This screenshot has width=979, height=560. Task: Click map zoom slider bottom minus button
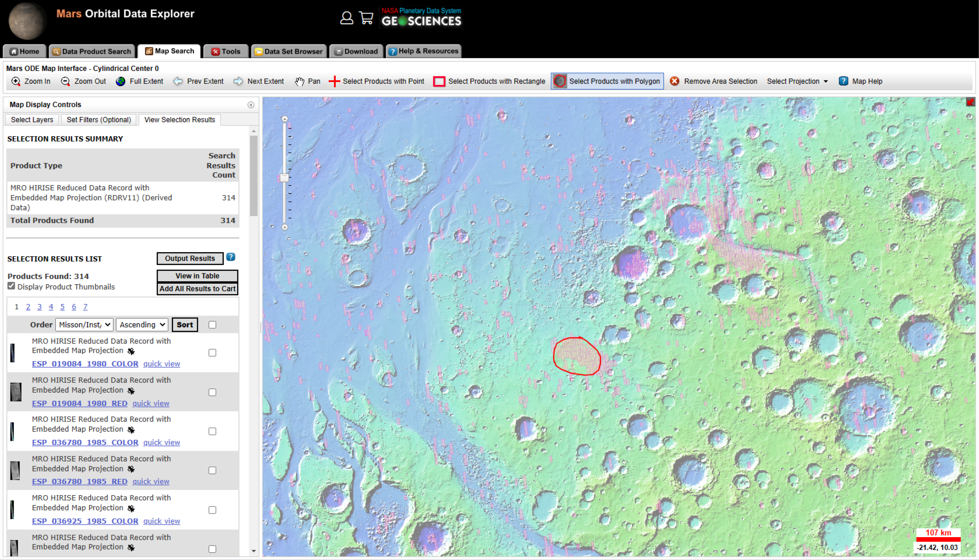pyautogui.click(x=284, y=227)
